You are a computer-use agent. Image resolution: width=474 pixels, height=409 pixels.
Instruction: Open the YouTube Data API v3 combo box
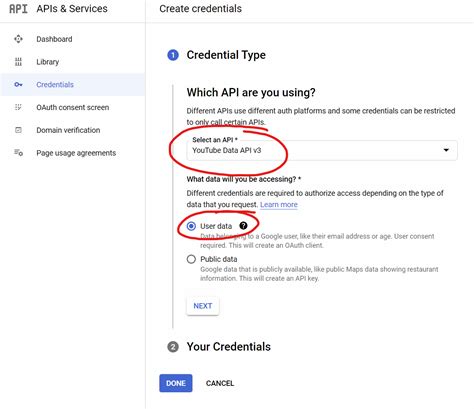tap(322, 150)
